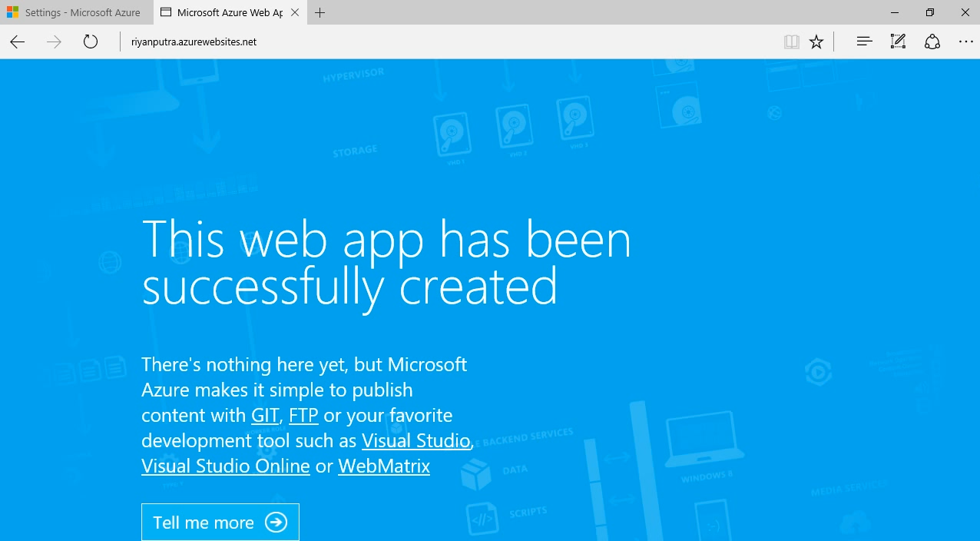Viewport: 980px width, 541px height.
Task: Open the Share icon in toolbar
Action: coord(932,41)
